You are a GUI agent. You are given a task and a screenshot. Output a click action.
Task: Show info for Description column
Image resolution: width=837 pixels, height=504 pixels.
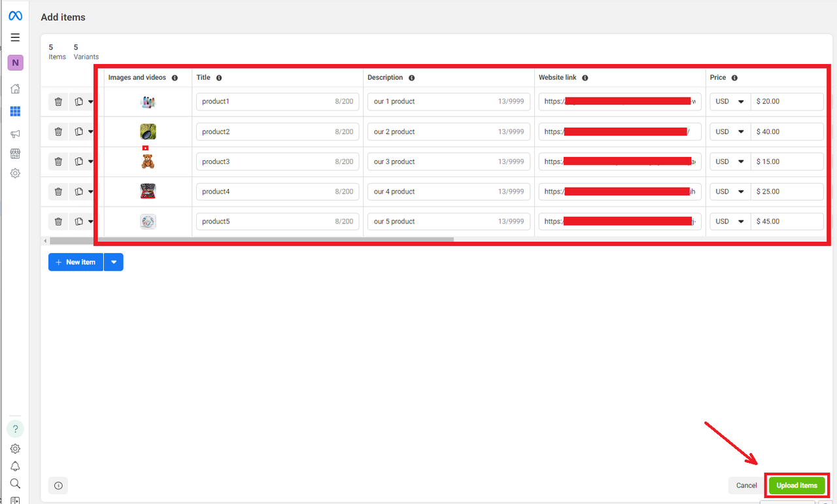[411, 78]
